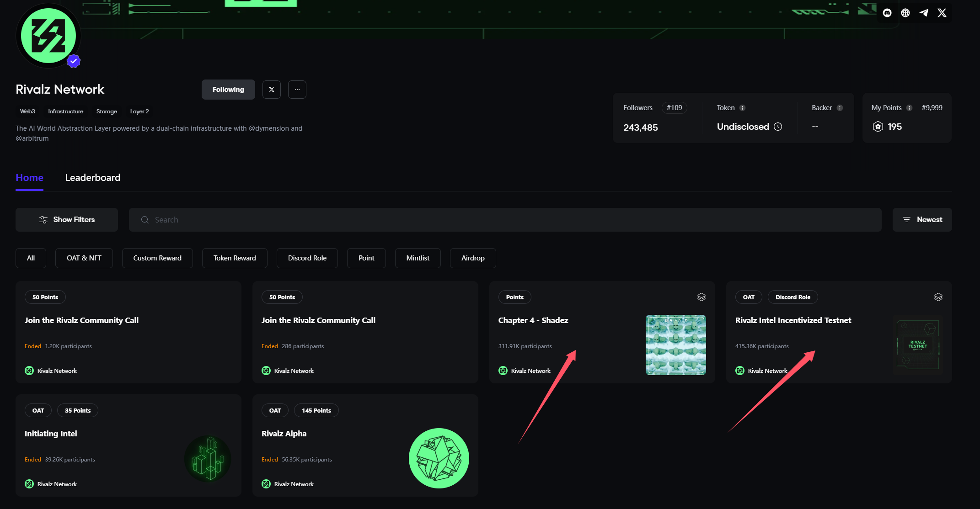Screen dimensions: 980x509
Task: Click the Layer 2 tag
Action: pos(139,111)
